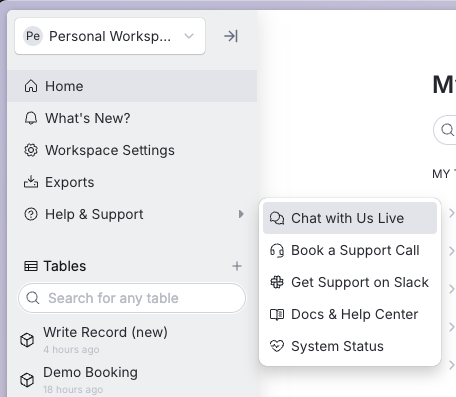Open the Write Record (new) table
The image size is (456, 397).
point(132,340)
